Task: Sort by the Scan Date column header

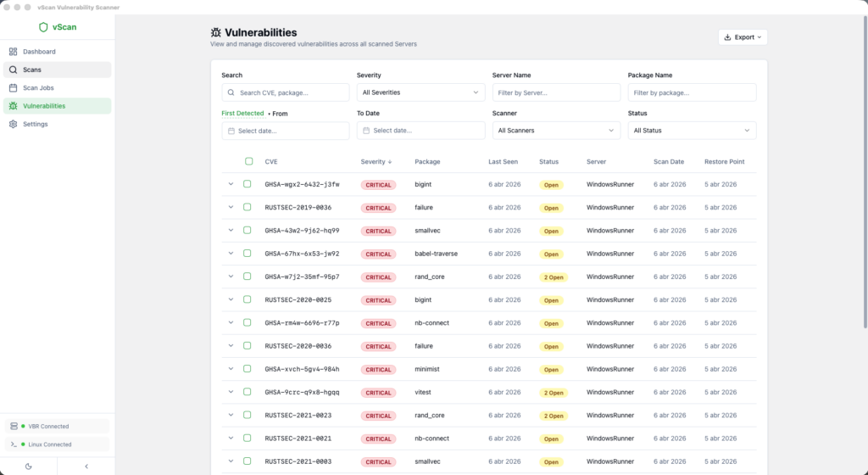Action: 669,162
